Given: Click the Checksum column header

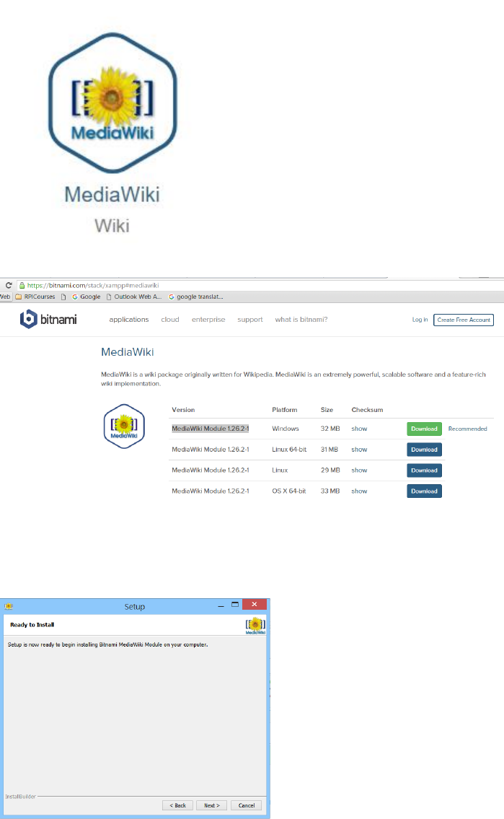Looking at the screenshot, I should click(367, 410).
